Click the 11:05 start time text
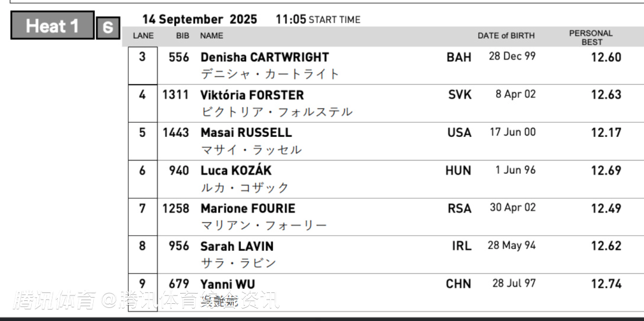 290,20
